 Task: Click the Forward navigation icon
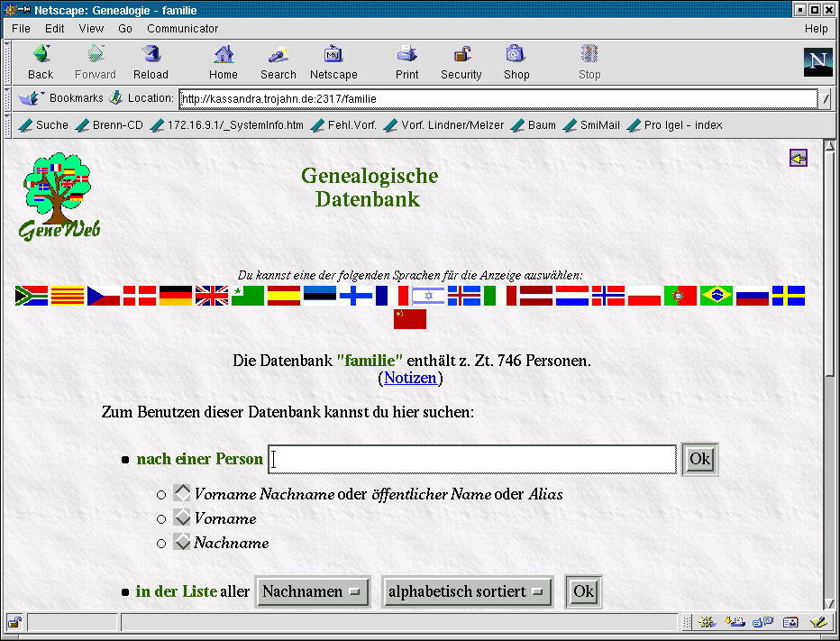click(x=96, y=54)
